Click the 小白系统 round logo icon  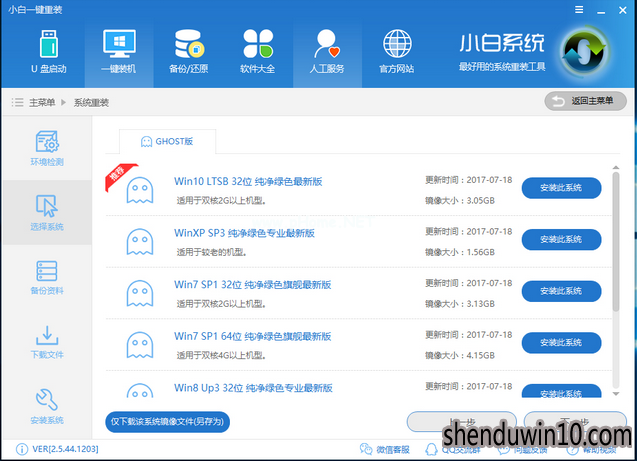click(x=584, y=52)
